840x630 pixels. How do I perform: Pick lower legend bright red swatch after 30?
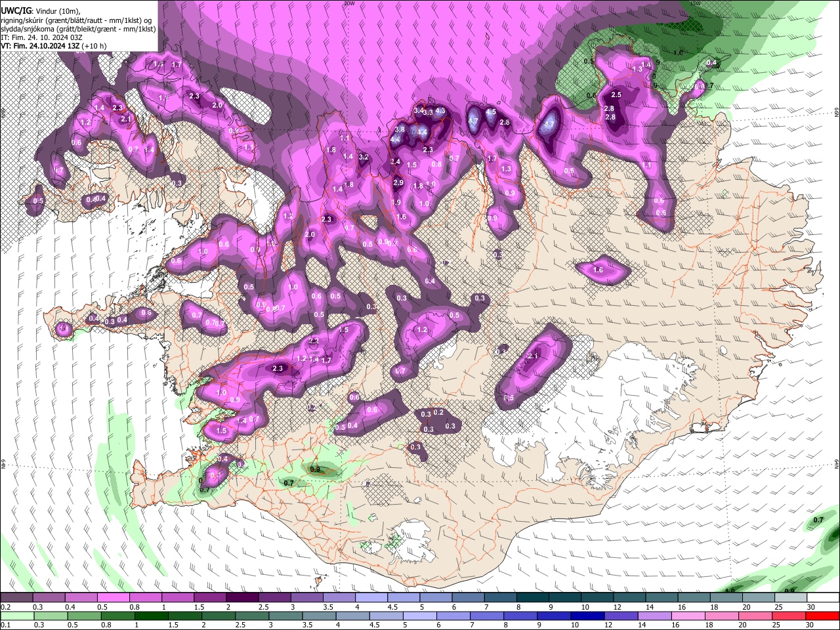click(823, 616)
